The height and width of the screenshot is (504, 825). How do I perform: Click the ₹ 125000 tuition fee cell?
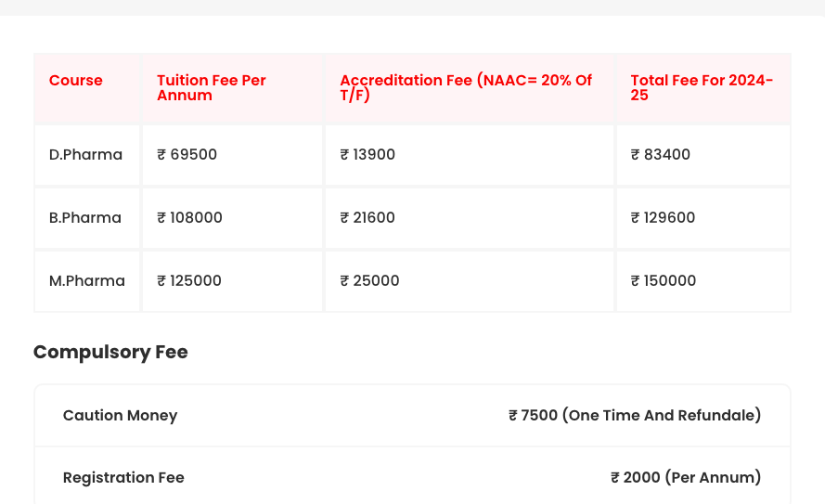(189, 281)
